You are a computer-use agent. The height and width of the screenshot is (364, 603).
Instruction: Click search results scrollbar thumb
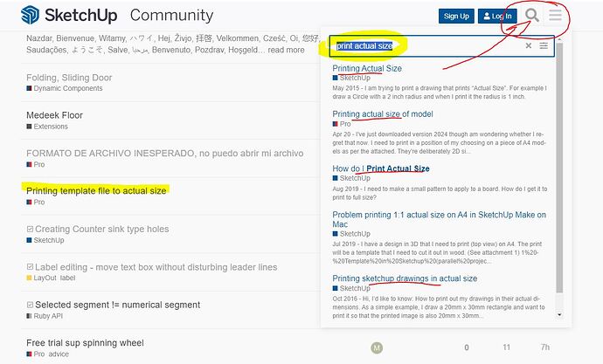point(559,167)
